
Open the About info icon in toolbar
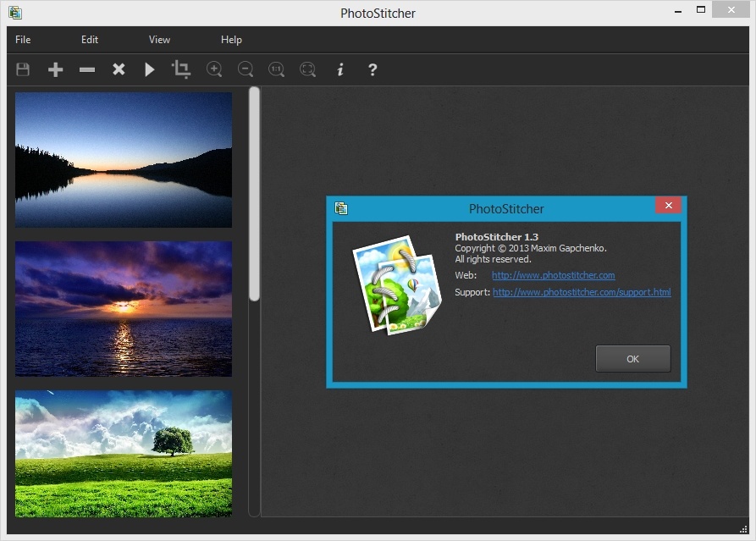click(340, 69)
